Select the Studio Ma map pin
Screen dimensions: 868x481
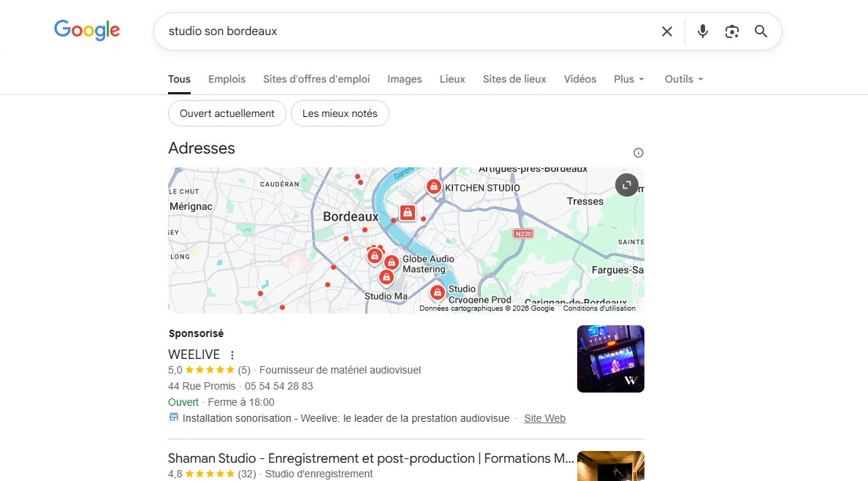point(387,278)
